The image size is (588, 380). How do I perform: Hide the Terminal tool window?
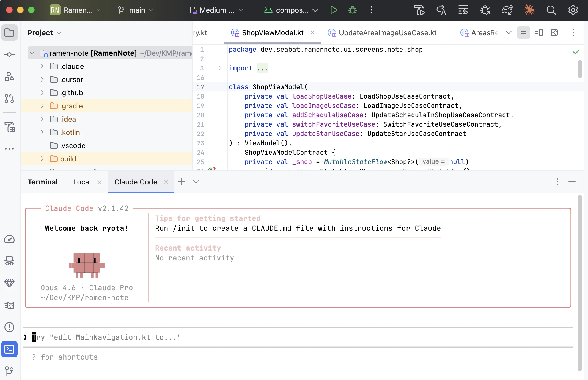click(x=572, y=182)
